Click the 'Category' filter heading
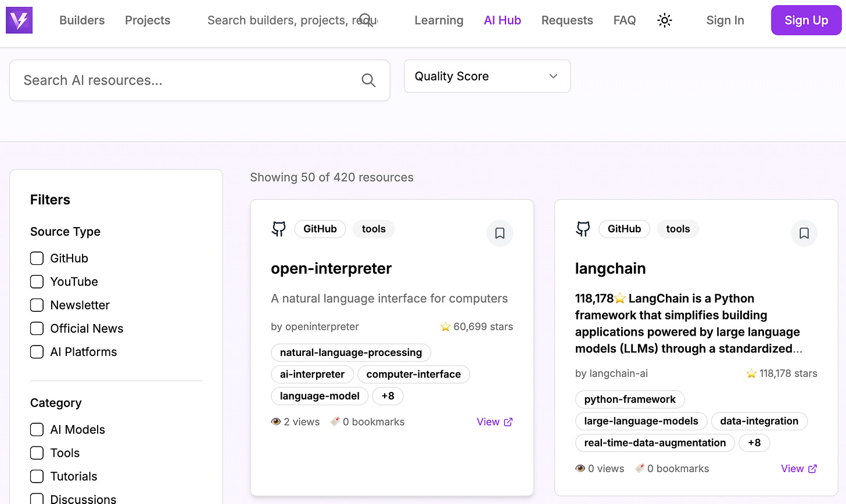This screenshot has width=846, height=504. point(56,403)
